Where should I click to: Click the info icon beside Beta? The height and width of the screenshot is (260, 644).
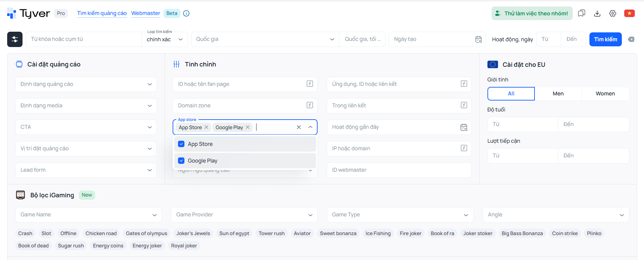pyautogui.click(x=186, y=13)
